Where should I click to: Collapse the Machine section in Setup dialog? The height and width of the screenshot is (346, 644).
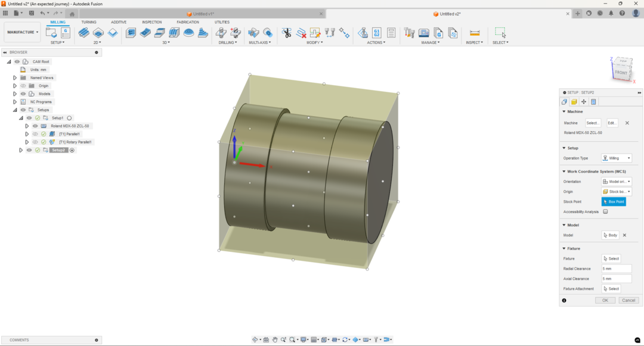coord(564,111)
